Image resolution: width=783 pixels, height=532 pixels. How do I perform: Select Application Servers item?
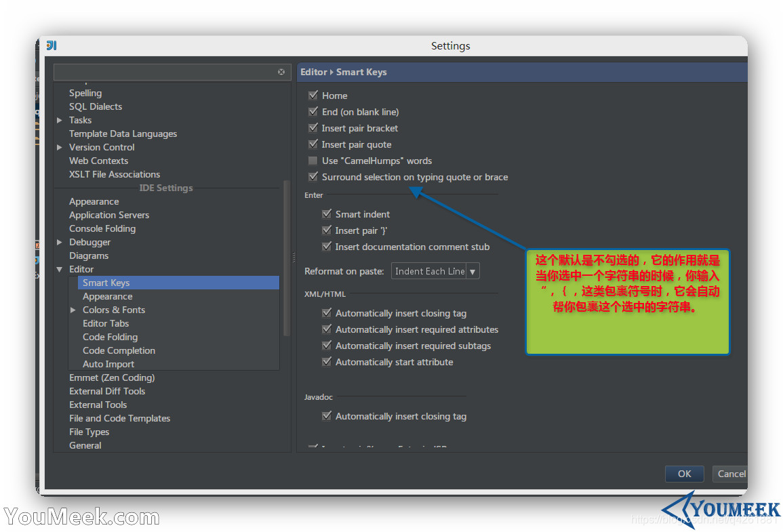click(109, 215)
